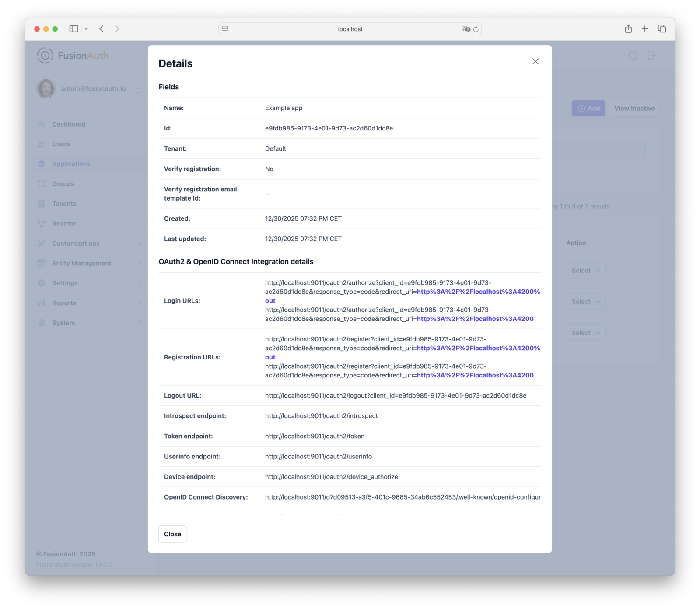Open Dashboard via the home icon
This screenshot has height=609, width=700.
(x=42, y=124)
